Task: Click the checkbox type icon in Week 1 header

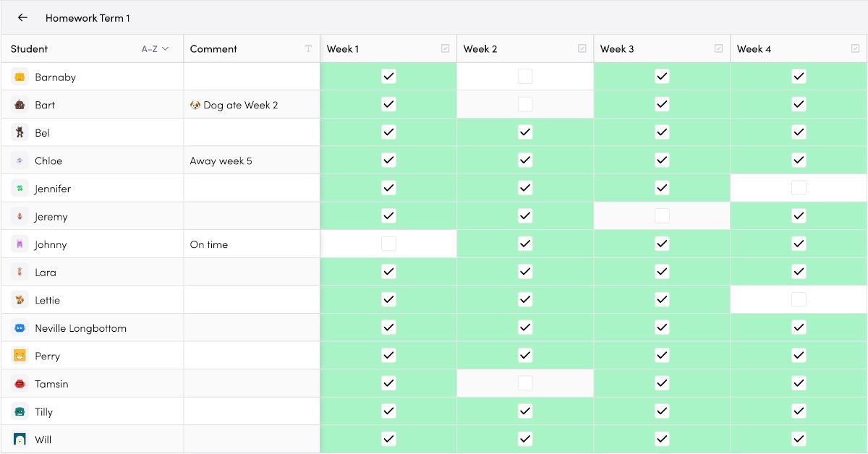Action: click(446, 48)
